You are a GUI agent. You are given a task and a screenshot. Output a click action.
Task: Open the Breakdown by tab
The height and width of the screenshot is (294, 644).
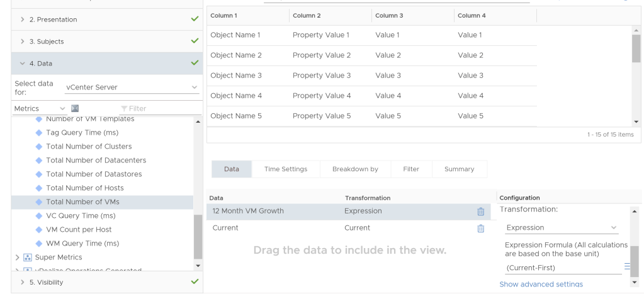355,169
